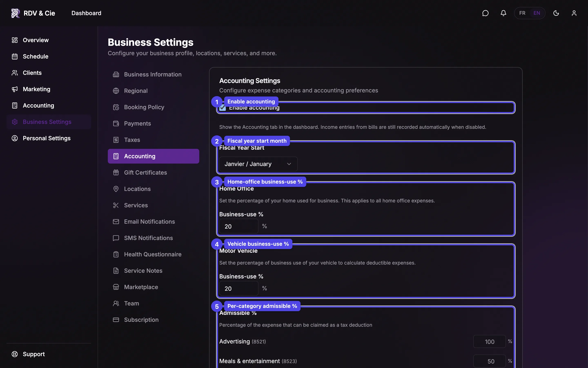Select the Business Information settings tab
Image resolution: width=588 pixels, height=368 pixels.
[153, 74]
